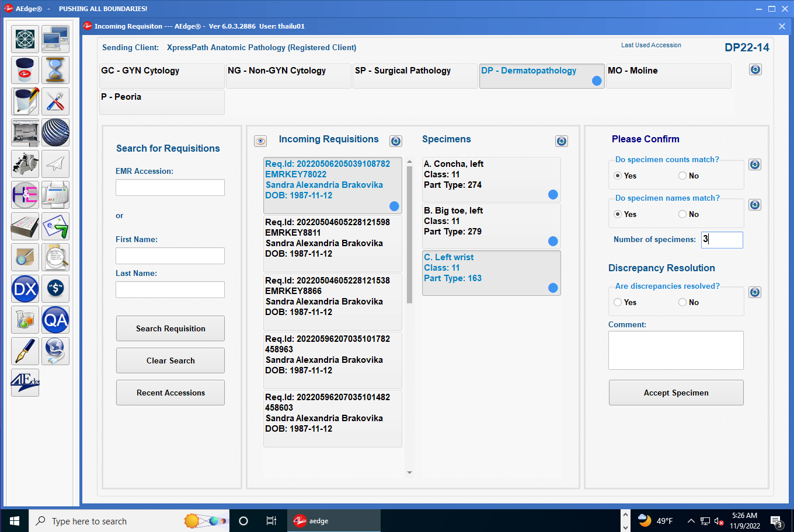Click the First Name input field
794x532 pixels.
point(170,256)
